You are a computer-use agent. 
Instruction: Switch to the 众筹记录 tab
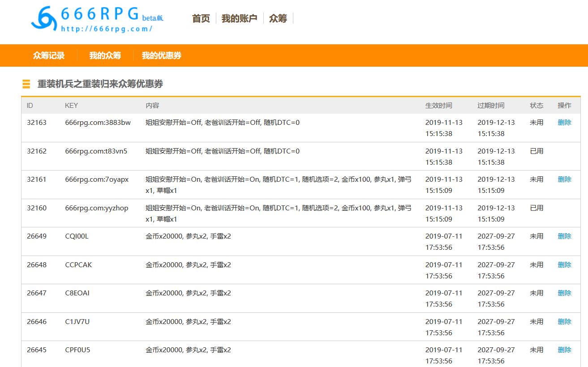point(49,55)
